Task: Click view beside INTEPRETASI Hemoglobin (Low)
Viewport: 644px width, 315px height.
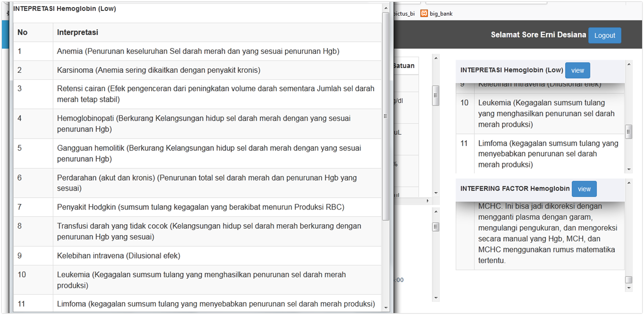Action: pyautogui.click(x=577, y=70)
